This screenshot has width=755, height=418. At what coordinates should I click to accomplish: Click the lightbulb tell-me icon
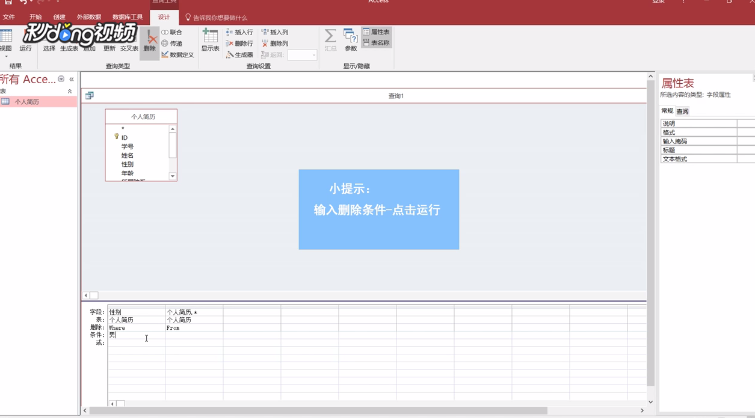[x=188, y=17]
